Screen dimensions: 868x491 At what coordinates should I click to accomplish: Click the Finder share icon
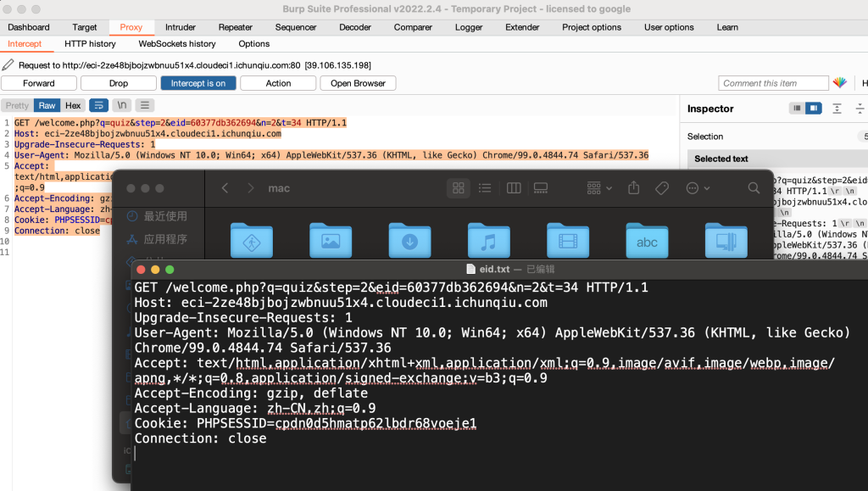[x=634, y=188]
